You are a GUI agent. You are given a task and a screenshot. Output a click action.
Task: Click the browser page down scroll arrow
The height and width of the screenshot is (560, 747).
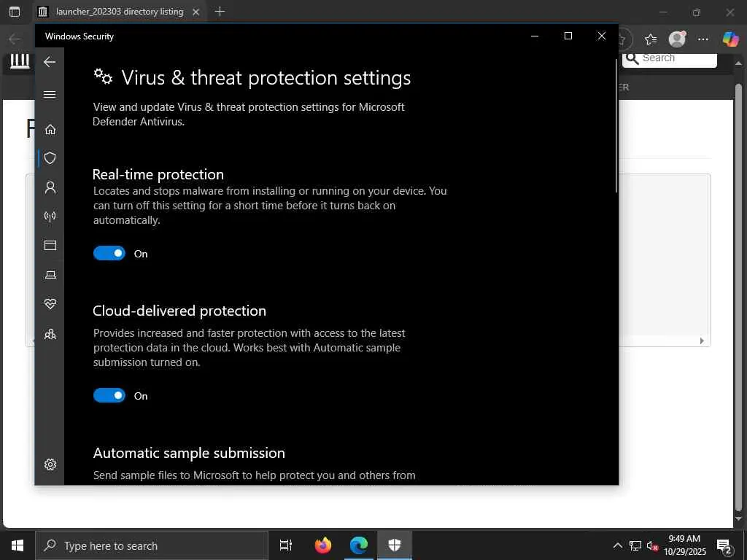pos(738,519)
